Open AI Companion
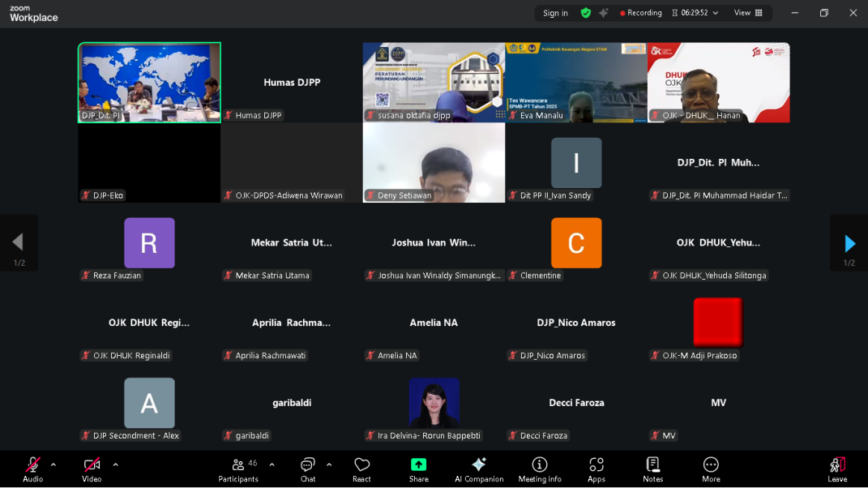Screen dimensions: 868x488 tap(478, 469)
